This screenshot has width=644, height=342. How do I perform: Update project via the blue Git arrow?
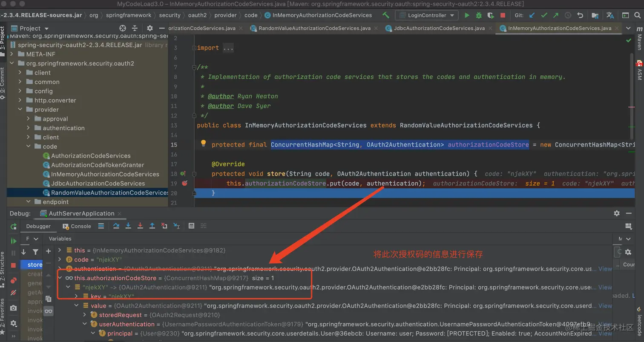click(x=532, y=15)
